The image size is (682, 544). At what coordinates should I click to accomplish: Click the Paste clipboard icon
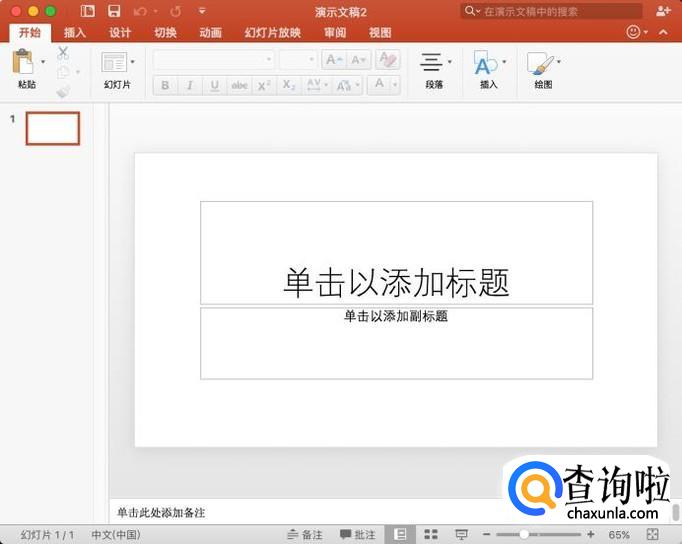click(23, 61)
